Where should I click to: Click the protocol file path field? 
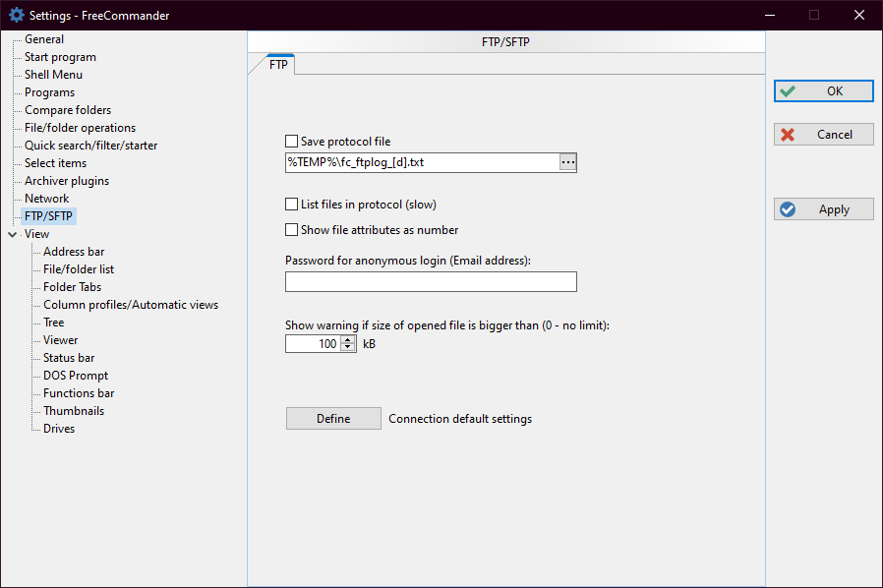421,162
